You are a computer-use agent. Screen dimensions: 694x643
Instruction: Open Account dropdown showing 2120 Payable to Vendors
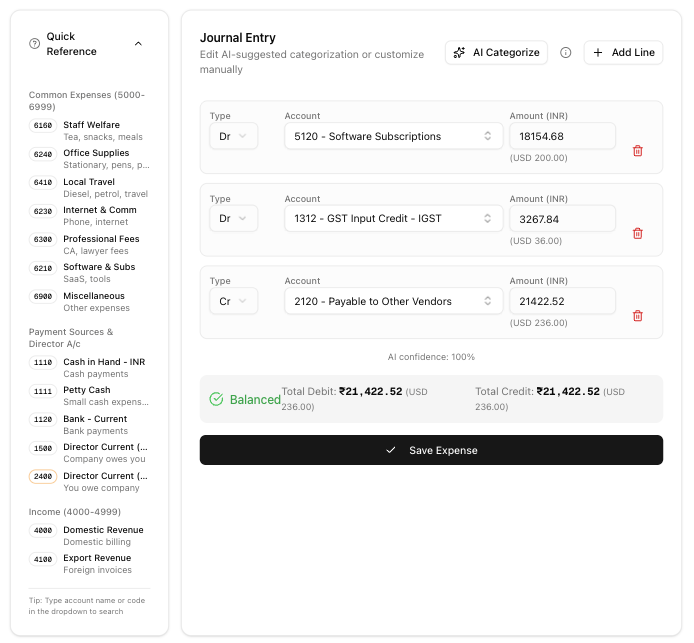393,301
